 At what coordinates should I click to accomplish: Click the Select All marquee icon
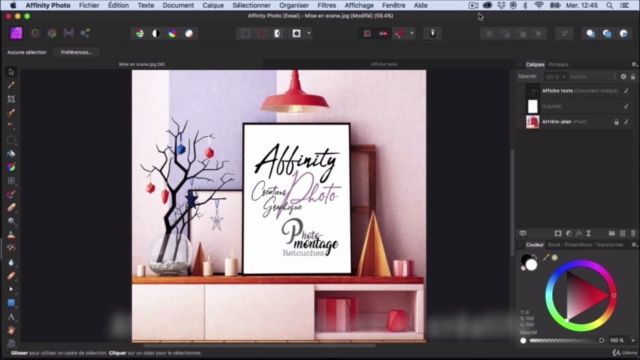(245, 33)
